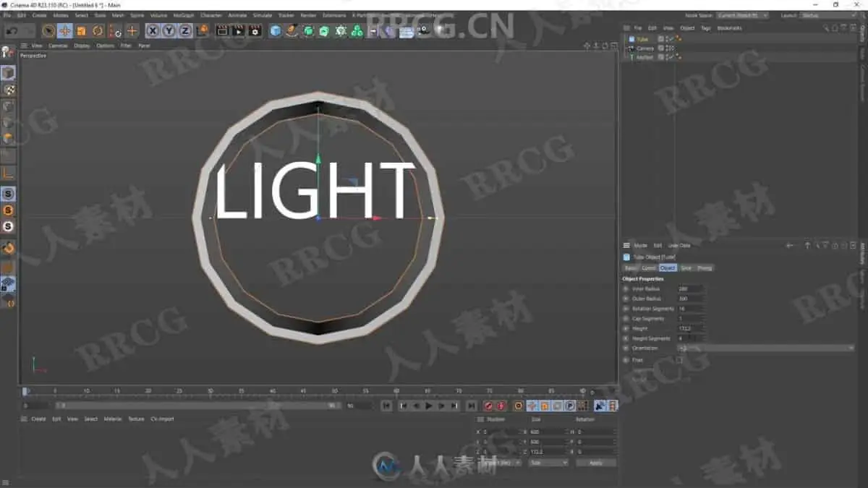Go to end of animation

point(472,406)
